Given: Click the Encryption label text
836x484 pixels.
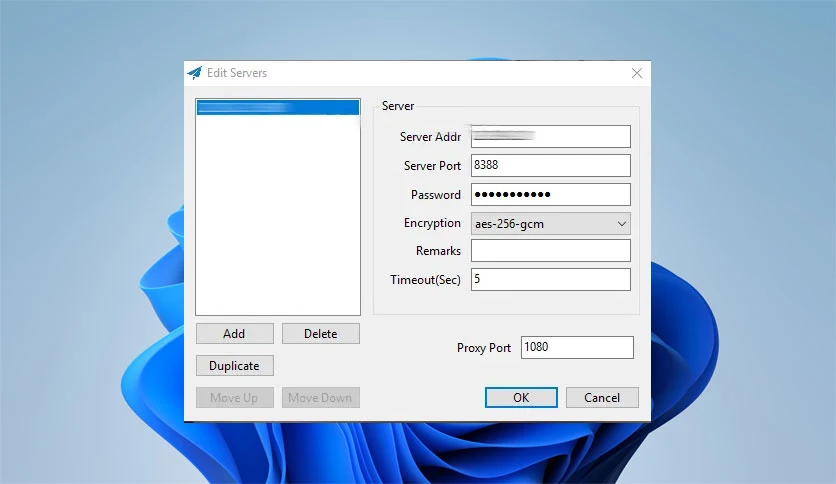Looking at the screenshot, I should [x=432, y=223].
